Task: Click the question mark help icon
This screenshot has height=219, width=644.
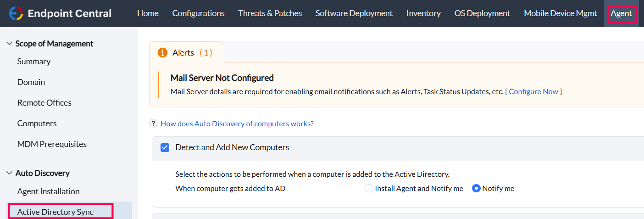Action: [154, 124]
